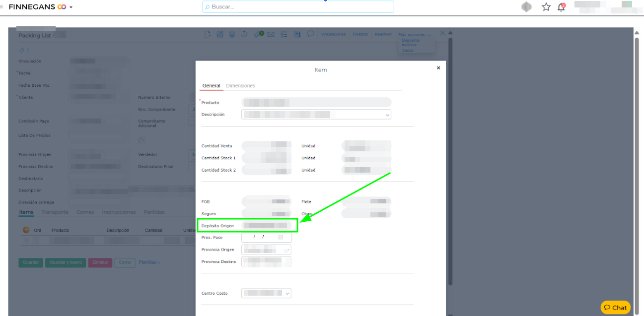The height and width of the screenshot is (316, 644).
Task: Click the Cantidad Stock 1 field
Action: click(267, 158)
